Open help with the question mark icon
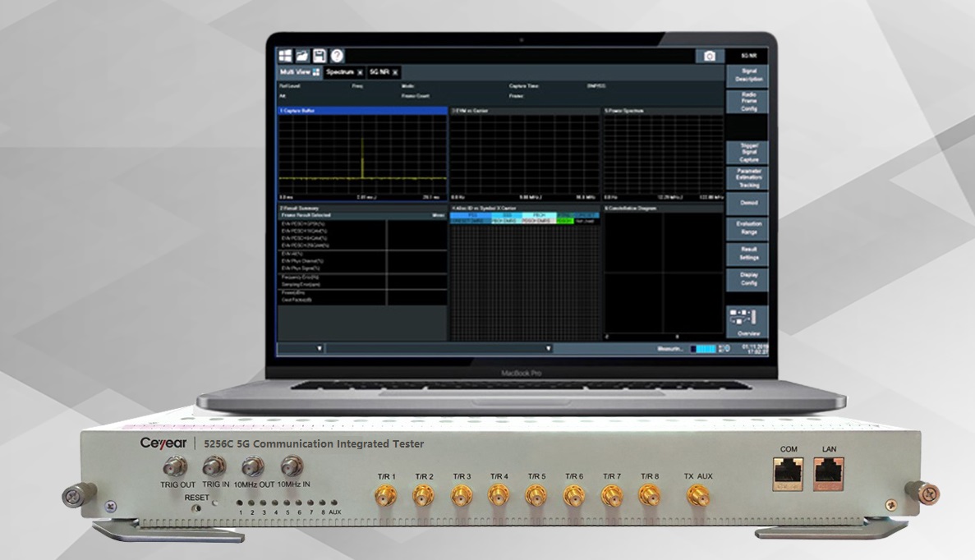Screen dimensions: 975x560 [x=337, y=56]
